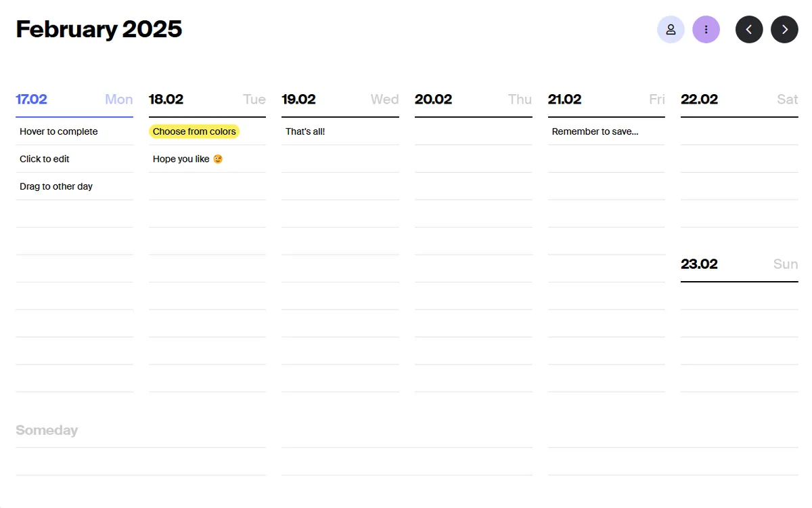This screenshot has height=508, width=812.
Task: Edit the 'Click to edit' task
Action: click(x=45, y=159)
